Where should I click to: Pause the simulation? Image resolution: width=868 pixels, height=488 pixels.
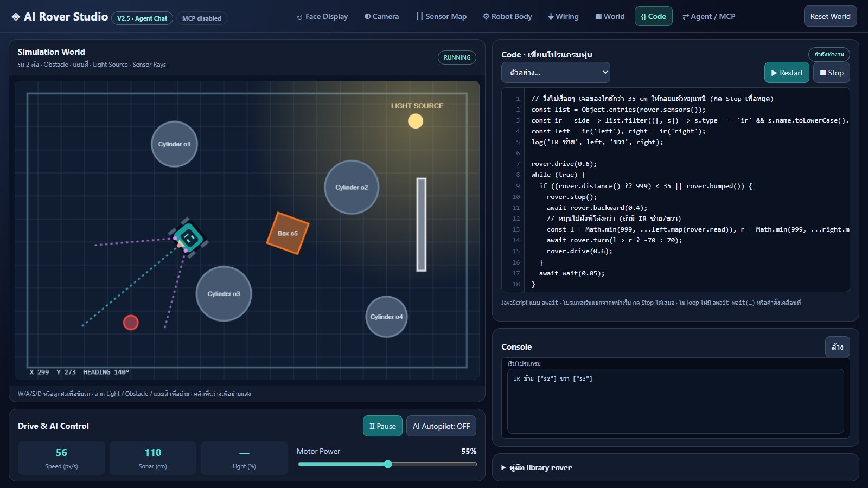[x=382, y=426]
